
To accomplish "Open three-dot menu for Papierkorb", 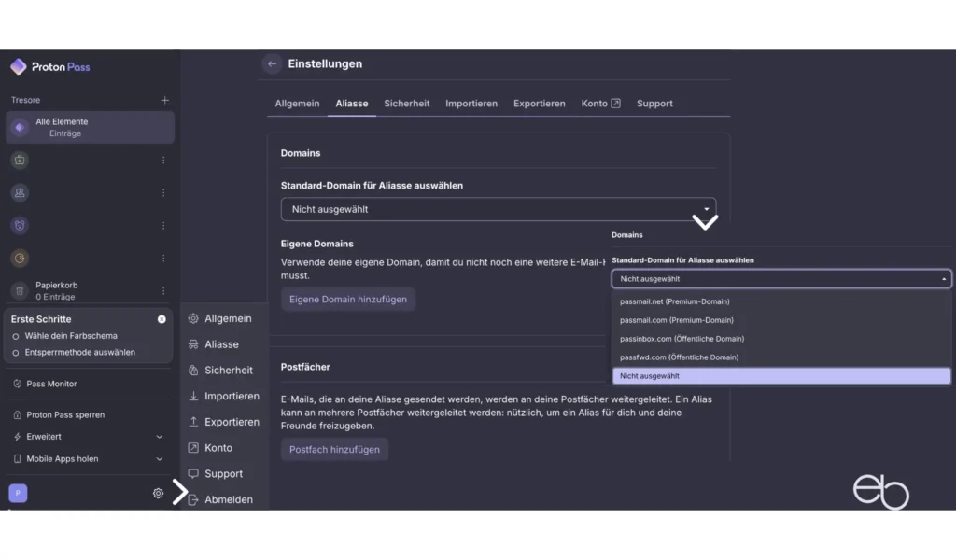I will [x=163, y=291].
